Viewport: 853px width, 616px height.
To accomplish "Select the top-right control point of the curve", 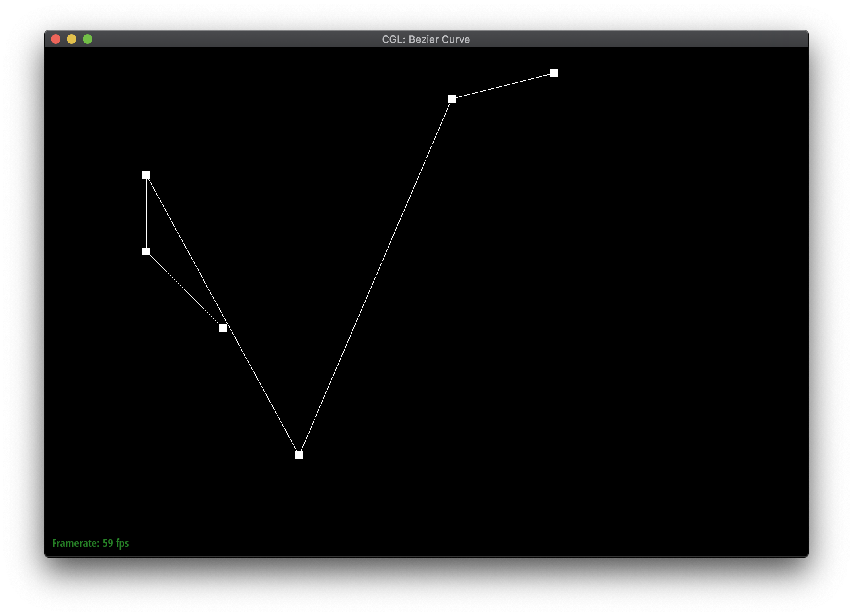I will pyautogui.click(x=553, y=73).
